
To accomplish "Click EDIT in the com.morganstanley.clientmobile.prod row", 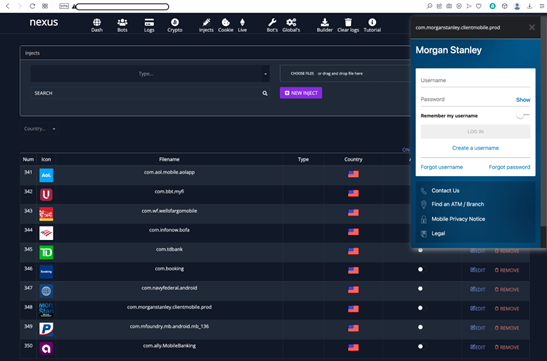I will (x=478, y=309).
